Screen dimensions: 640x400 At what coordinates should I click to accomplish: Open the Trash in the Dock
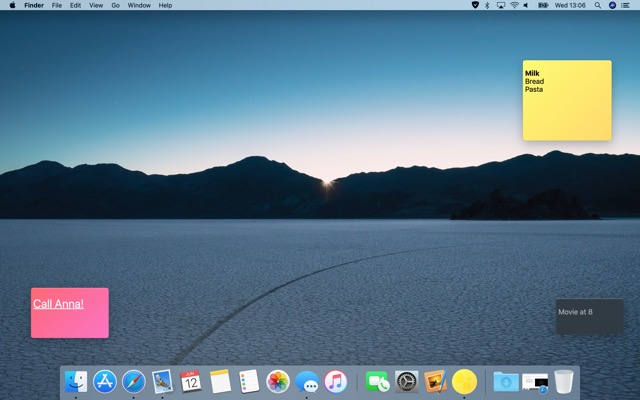coord(564,382)
